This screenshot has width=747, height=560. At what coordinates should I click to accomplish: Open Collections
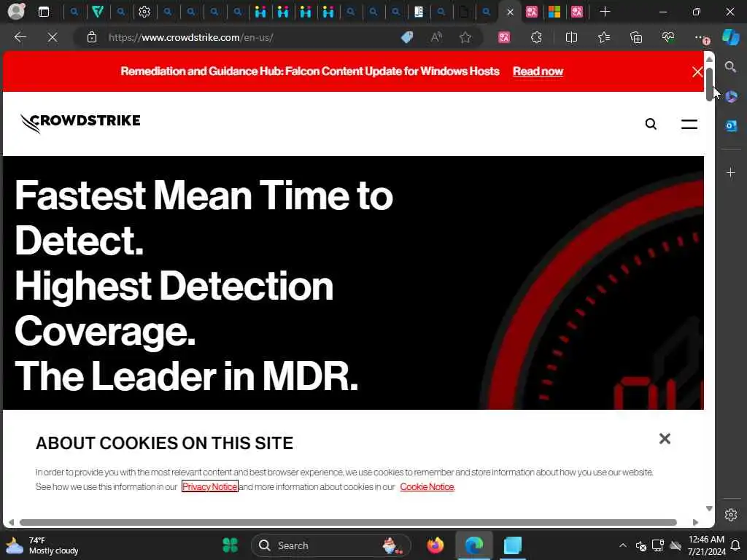click(x=636, y=37)
